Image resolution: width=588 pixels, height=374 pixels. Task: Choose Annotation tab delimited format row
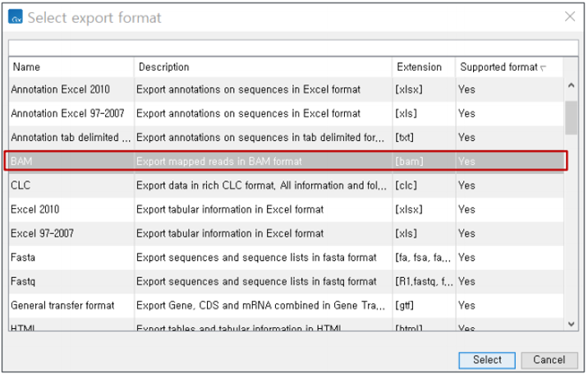point(71,137)
